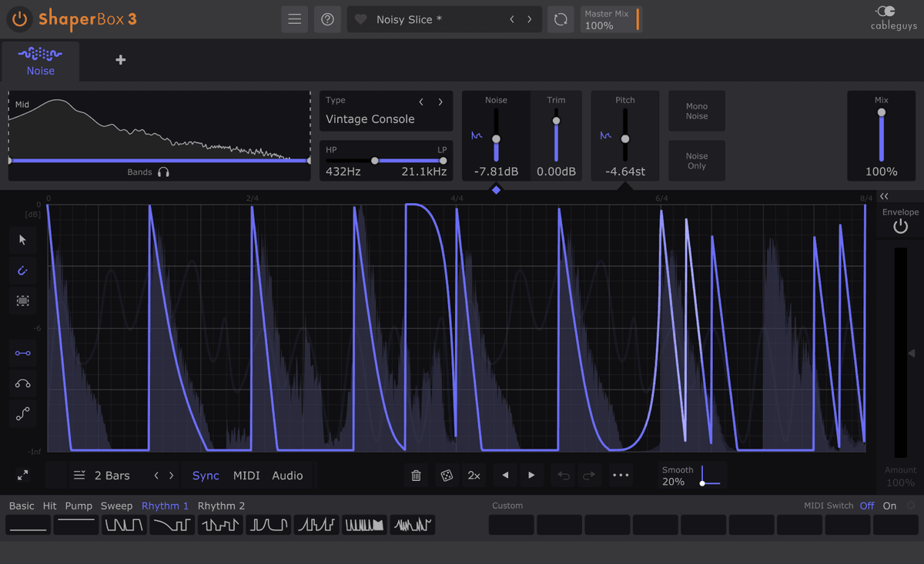This screenshot has height=564, width=924.
Task: Delete the curve using the trash icon
Action: [416, 476]
